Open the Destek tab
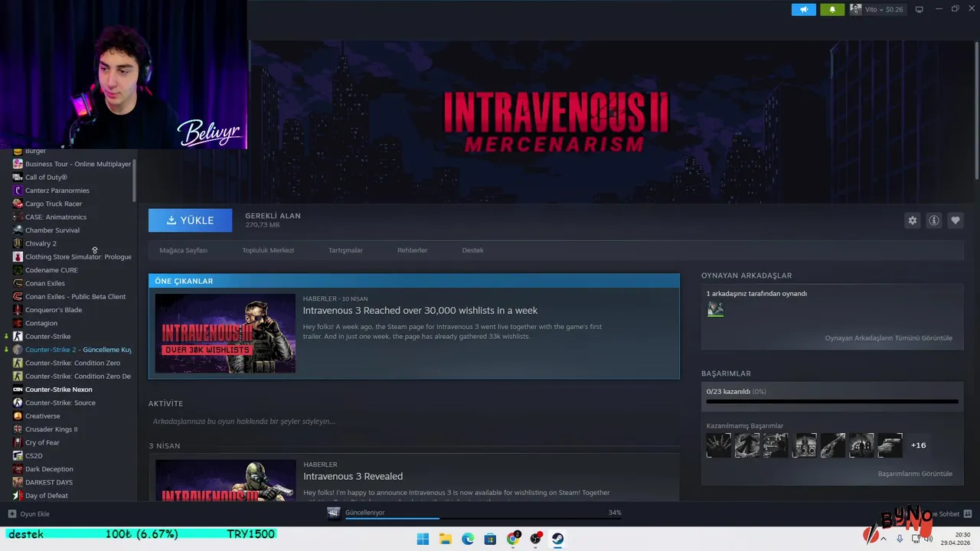The width and height of the screenshot is (980, 551). [472, 250]
